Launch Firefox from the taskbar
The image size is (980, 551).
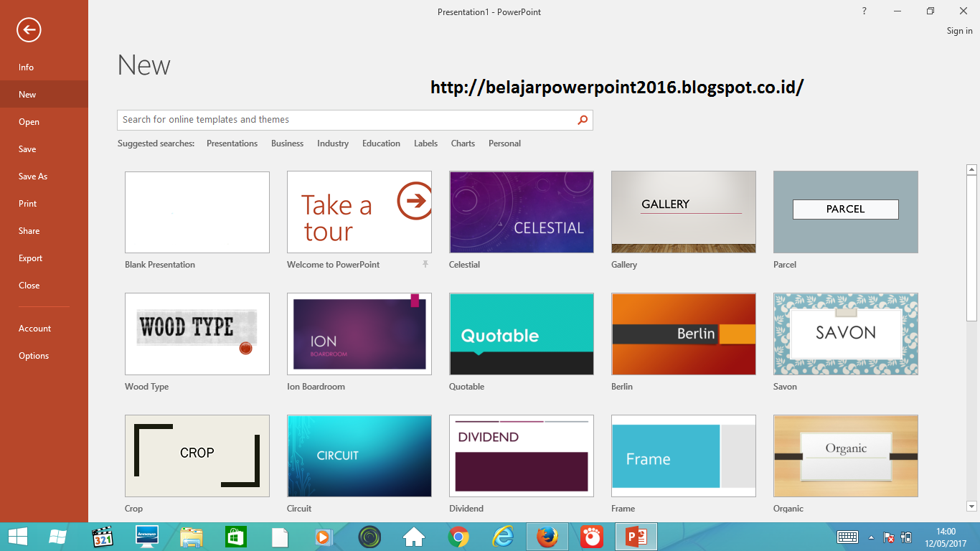coord(547,536)
